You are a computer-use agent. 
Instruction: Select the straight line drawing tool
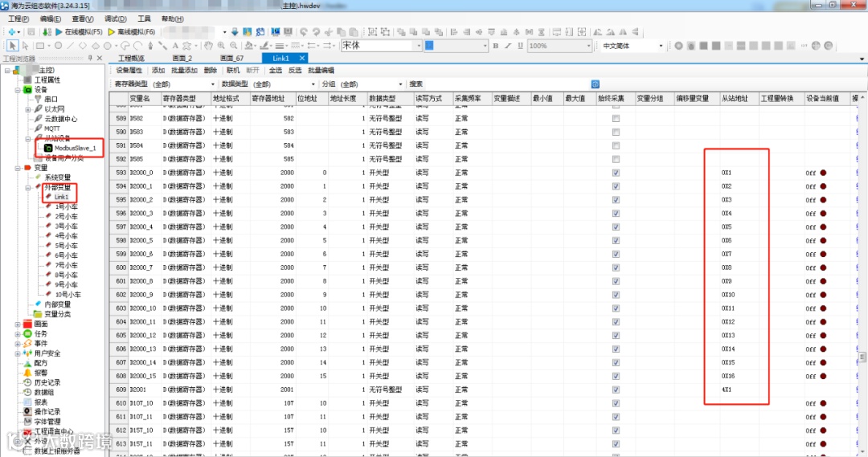tap(70, 46)
